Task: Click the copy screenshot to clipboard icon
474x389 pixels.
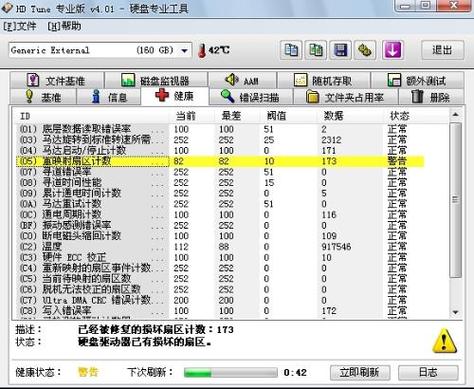Action: click(316, 50)
